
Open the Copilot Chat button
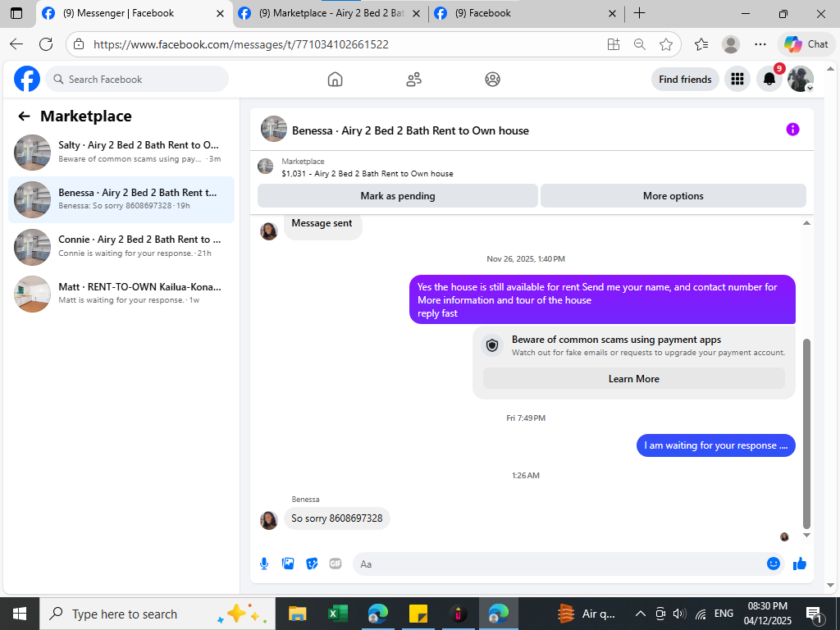(x=806, y=44)
